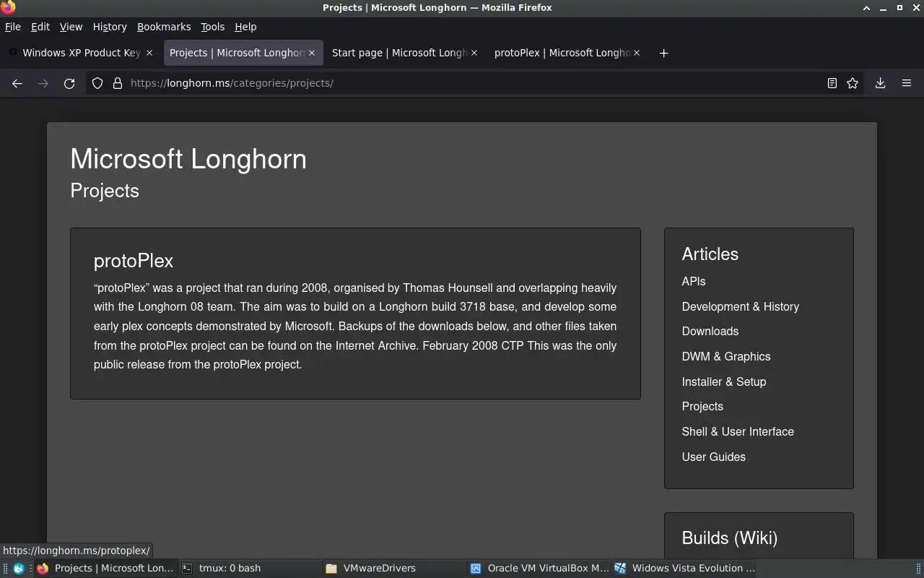Viewport: 924px width, 578px height.
Task: Toggle reader view icon
Action: coord(832,83)
